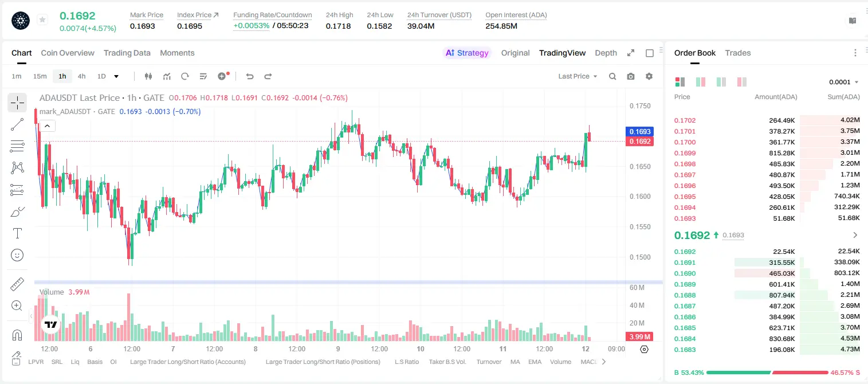
Task: Open the emoji sticker tool
Action: point(17,255)
